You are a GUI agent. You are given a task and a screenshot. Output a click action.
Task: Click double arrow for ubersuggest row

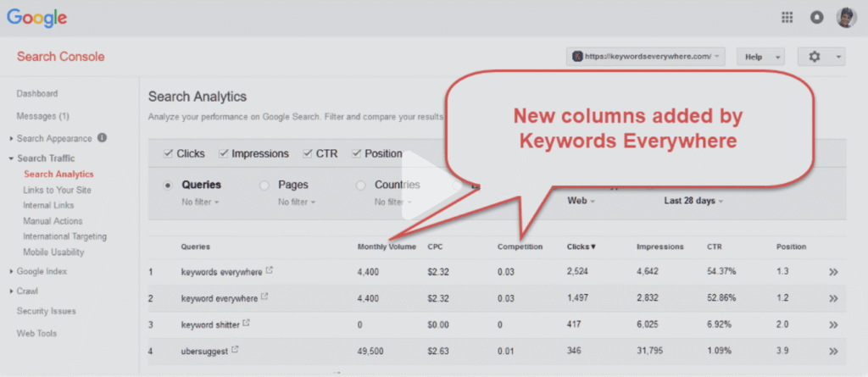[833, 352]
